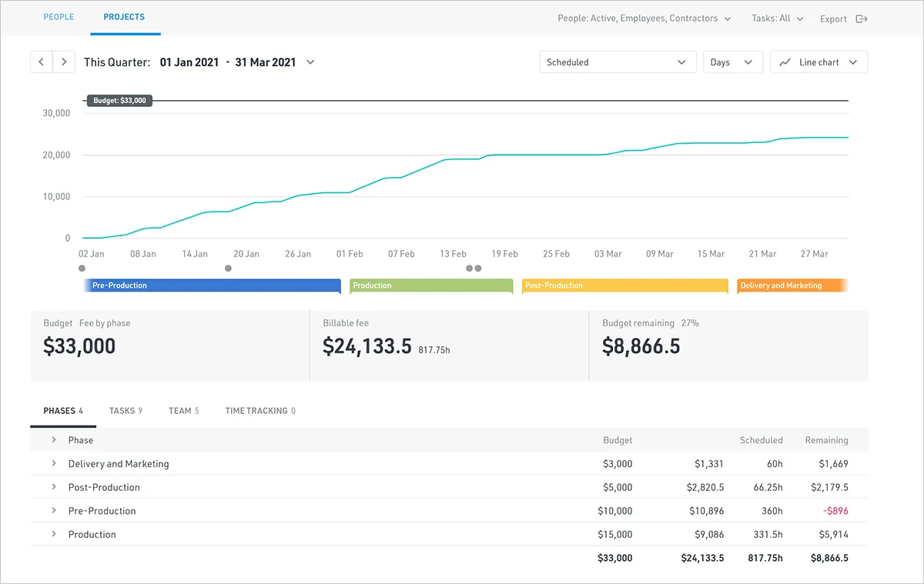The width and height of the screenshot is (924, 584).
Task: Click the blue Pre-Production phase bar
Action: pos(212,285)
